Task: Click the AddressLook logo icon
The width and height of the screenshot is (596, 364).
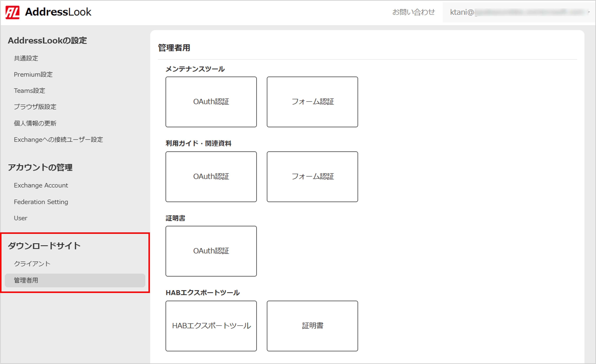Action: [x=12, y=13]
